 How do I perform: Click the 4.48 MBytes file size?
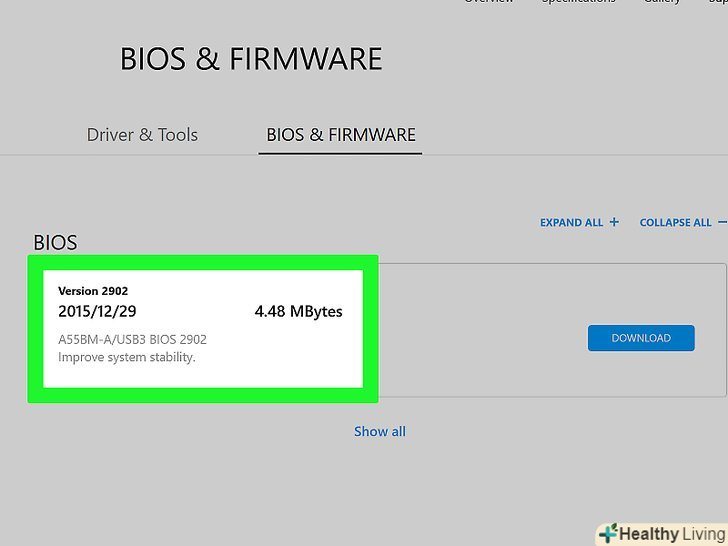point(299,311)
